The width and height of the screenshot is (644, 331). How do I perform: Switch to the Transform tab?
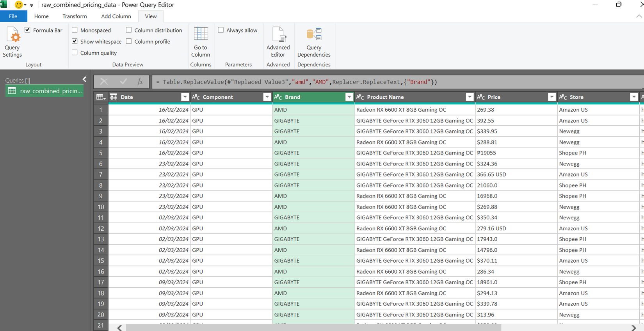click(75, 16)
